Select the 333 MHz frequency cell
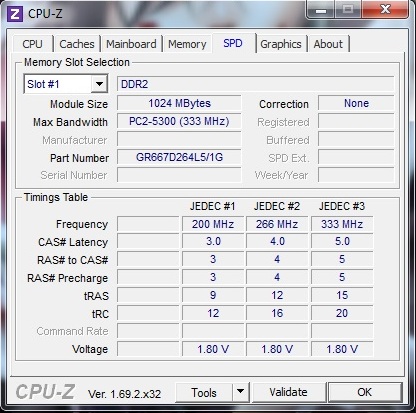This screenshot has height=413, width=416. click(342, 224)
